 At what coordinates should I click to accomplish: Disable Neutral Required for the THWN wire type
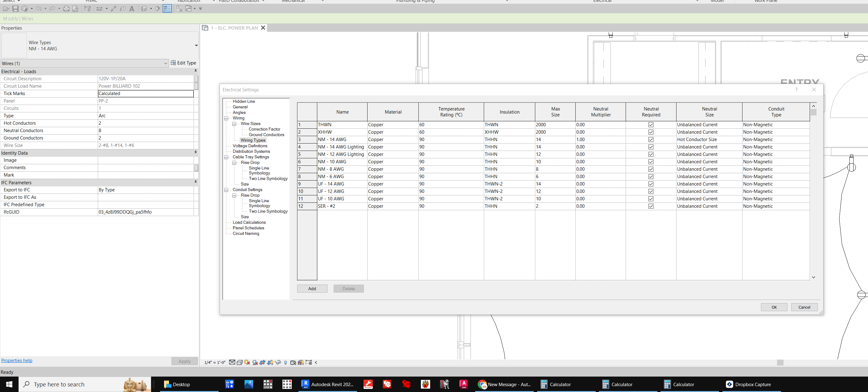point(651,124)
